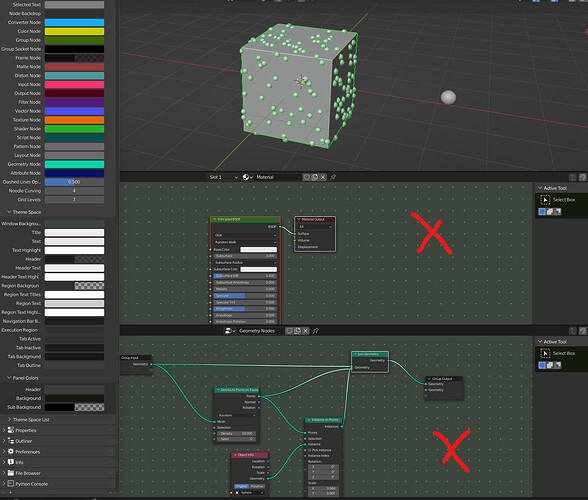Image resolution: width=588 pixels, height=500 pixels.
Task: Click the Grid Levels value field
Action: [74, 200]
